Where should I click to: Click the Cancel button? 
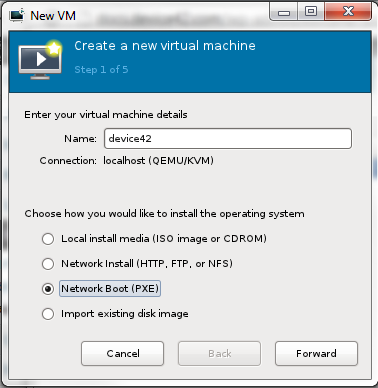click(x=122, y=353)
